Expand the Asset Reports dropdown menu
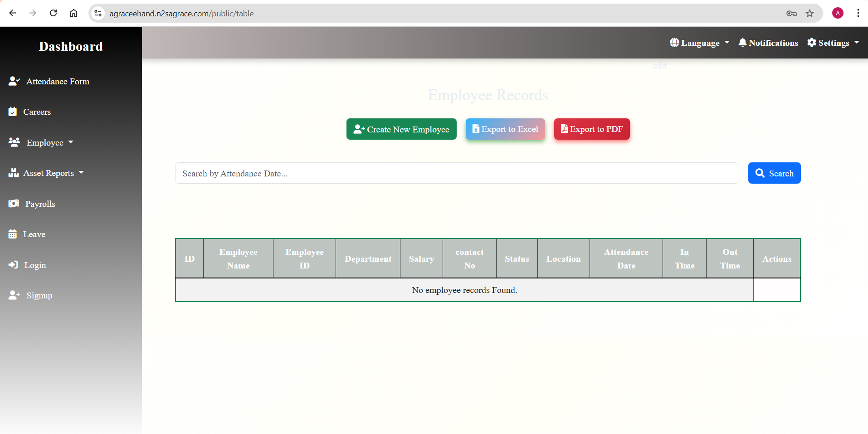Image resolution: width=868 pixels, height=434 pixels. [46, 173]
